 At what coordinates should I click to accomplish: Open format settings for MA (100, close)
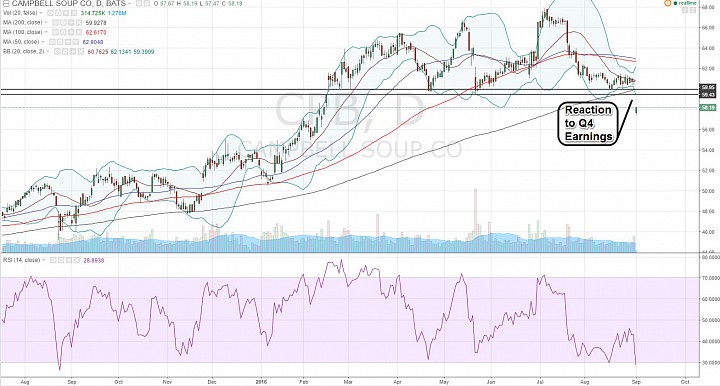click(x=63, y=32)
